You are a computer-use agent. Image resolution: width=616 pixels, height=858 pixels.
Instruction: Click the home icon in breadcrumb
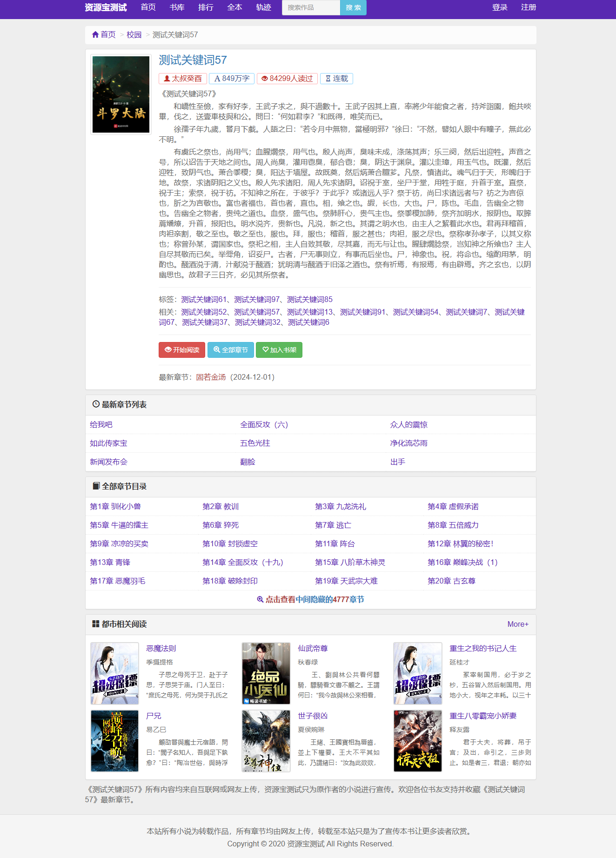pyautogui.click(x=95, y=34)
